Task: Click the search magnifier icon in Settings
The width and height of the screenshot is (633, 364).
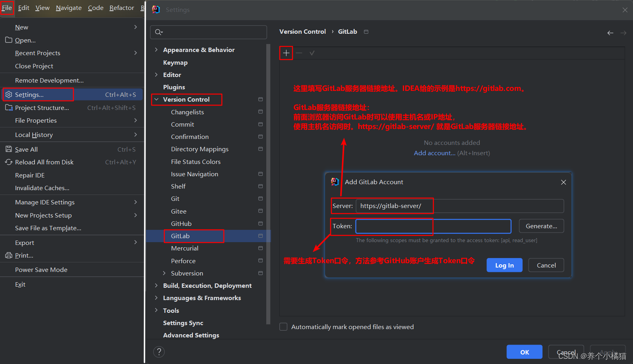Action: (x=159, y=32)
